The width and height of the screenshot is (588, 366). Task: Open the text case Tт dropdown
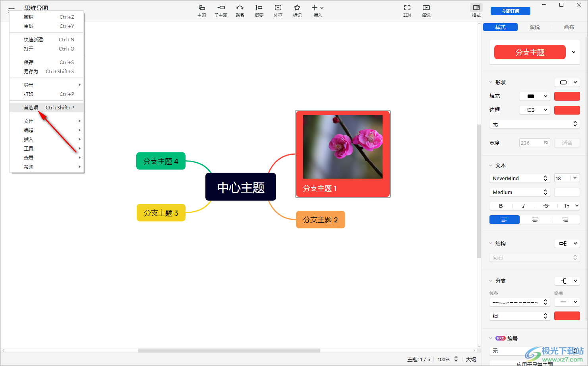click(x=571, y=206)
